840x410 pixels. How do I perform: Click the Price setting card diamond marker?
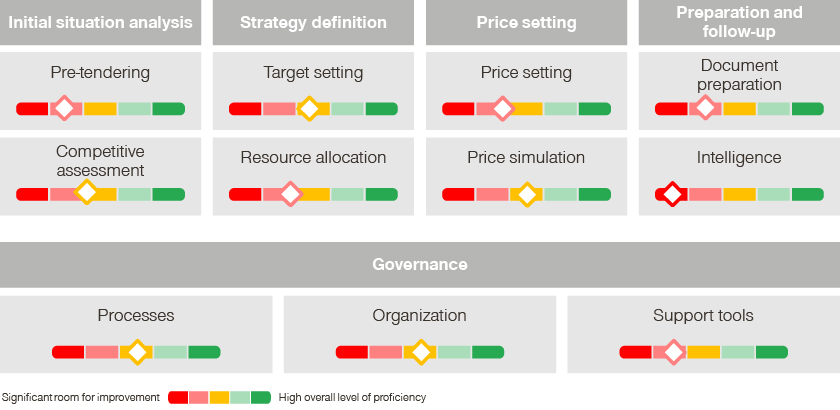click(x=502, y=108)
